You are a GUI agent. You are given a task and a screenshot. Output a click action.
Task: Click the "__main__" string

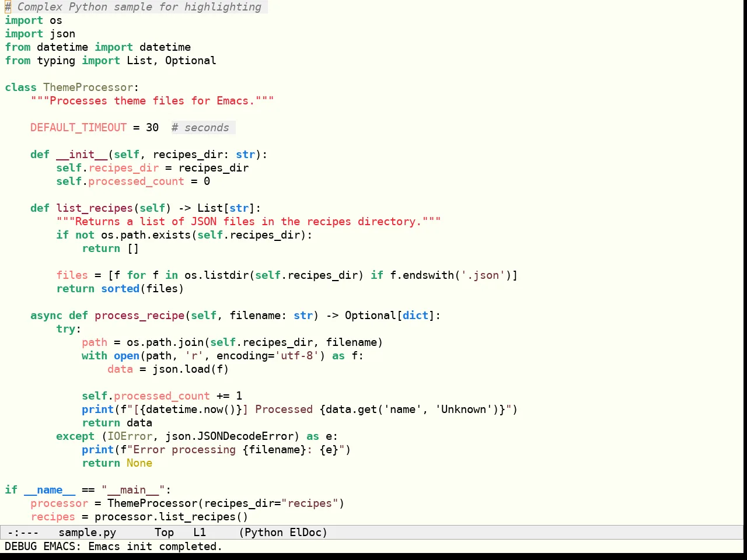point(133,490)
